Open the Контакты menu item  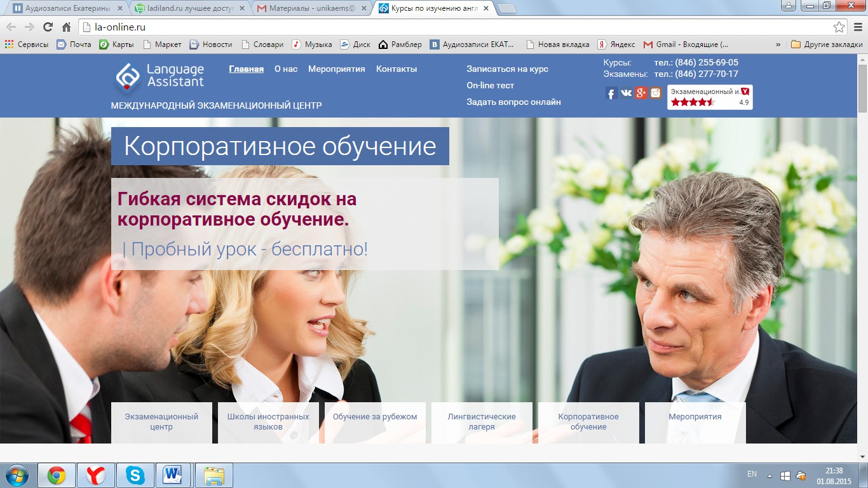pyautogui.click(x=397, y=69)
